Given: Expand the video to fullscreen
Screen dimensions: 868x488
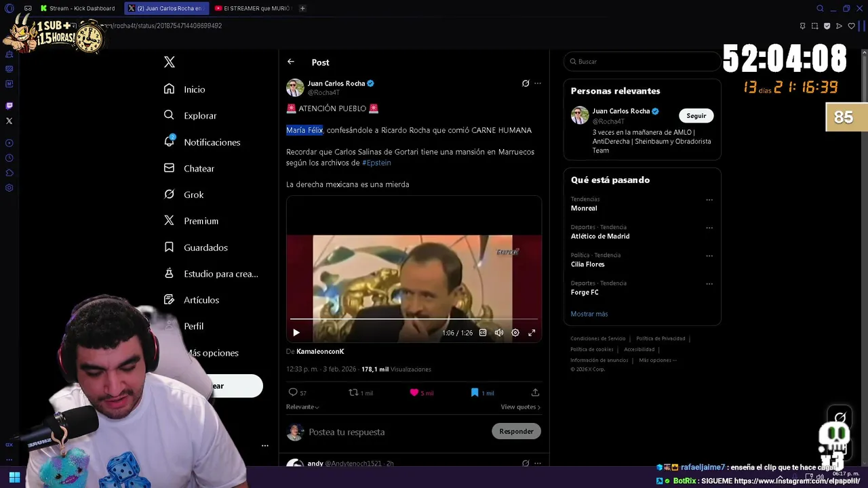Looking at the screenshot, I should [x=532, y=333].
